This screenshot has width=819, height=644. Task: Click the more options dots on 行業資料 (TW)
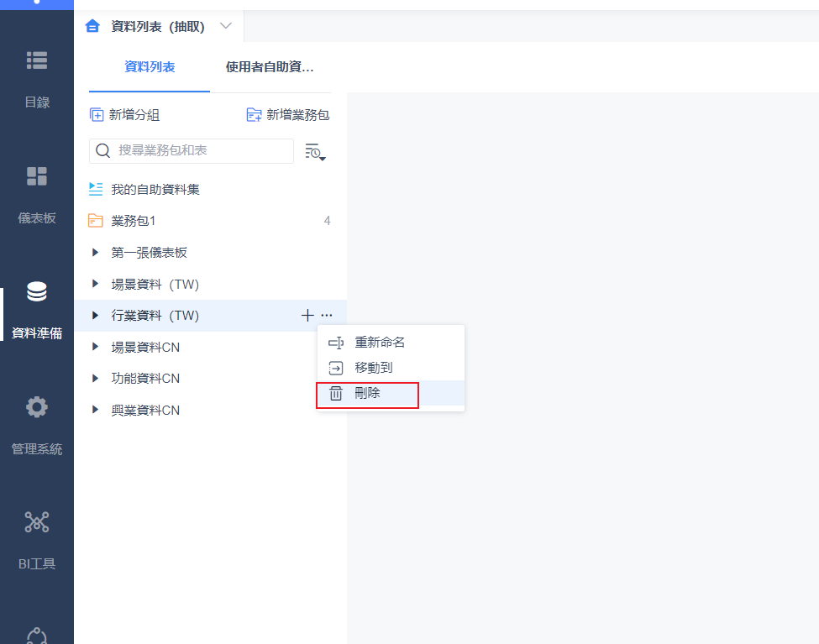point(327,315)
